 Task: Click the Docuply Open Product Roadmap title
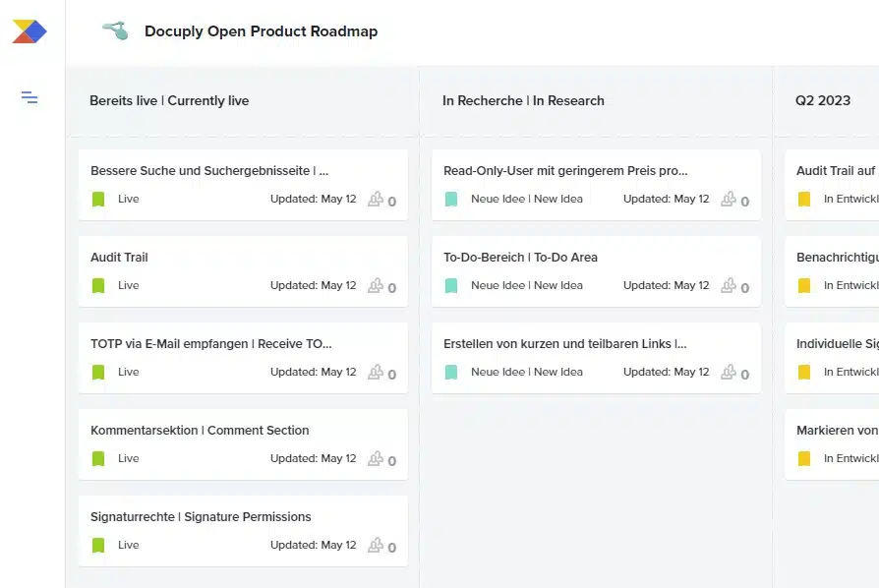pos(261,31)
